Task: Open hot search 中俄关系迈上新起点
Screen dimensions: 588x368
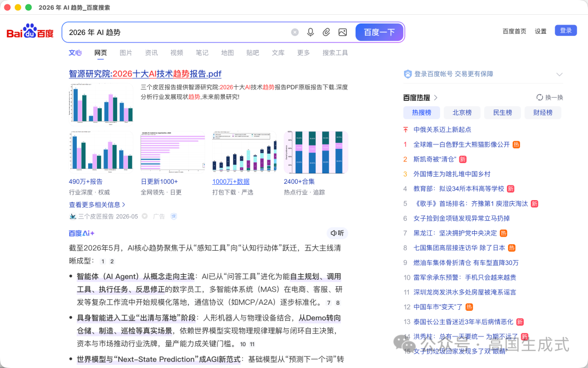Action: click(442, 130)
